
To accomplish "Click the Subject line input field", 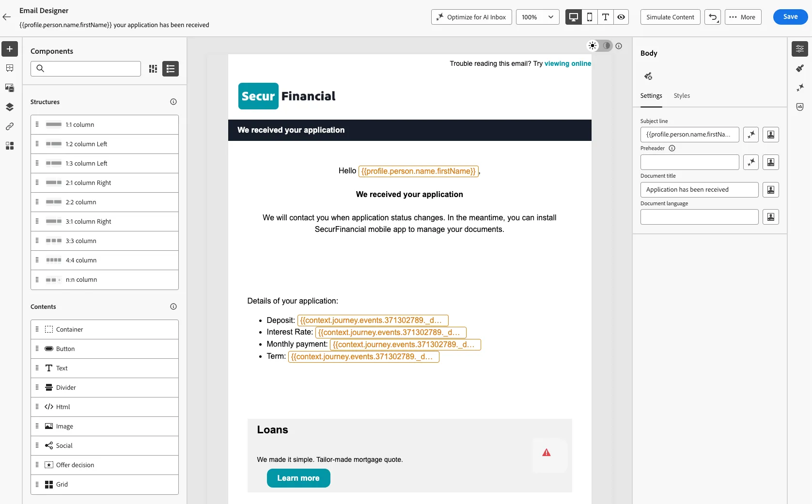I will coord(690,135).
